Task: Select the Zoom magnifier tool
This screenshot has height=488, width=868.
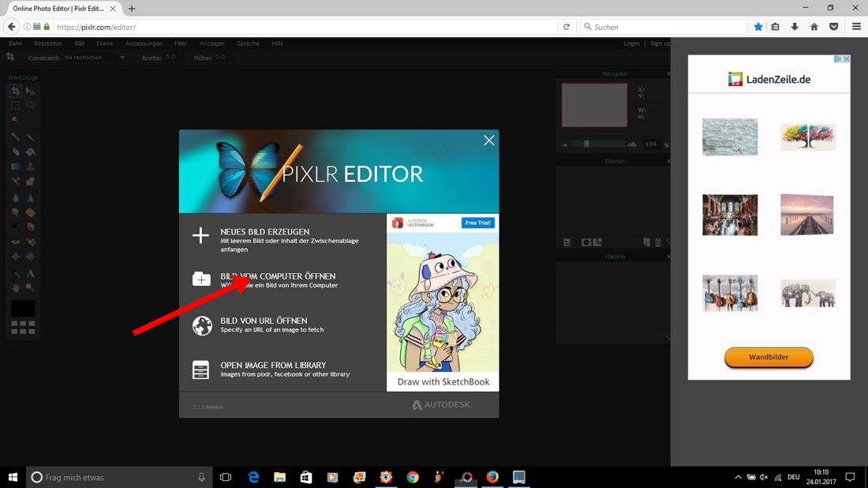Action: (x=31, y=287)
